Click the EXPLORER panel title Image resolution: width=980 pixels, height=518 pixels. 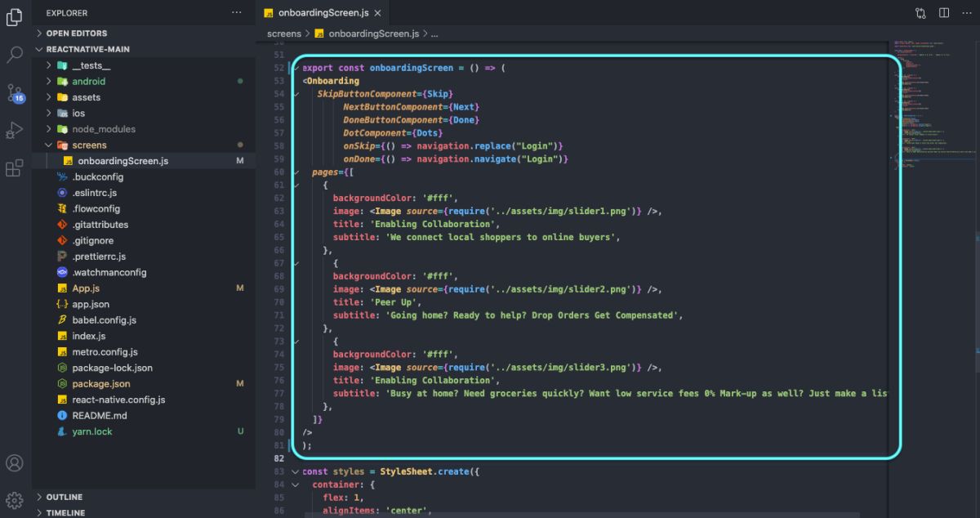click(x=67, y=13)
